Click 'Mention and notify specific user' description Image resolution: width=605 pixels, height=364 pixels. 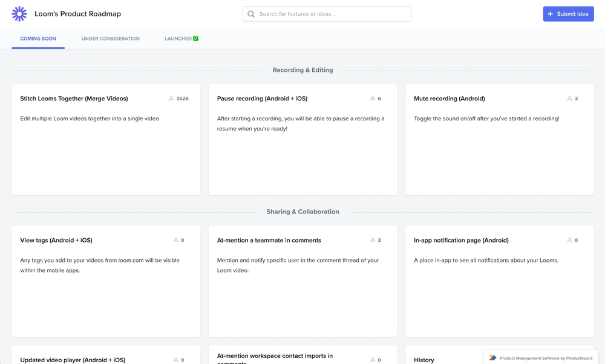[x=298, y=265]
